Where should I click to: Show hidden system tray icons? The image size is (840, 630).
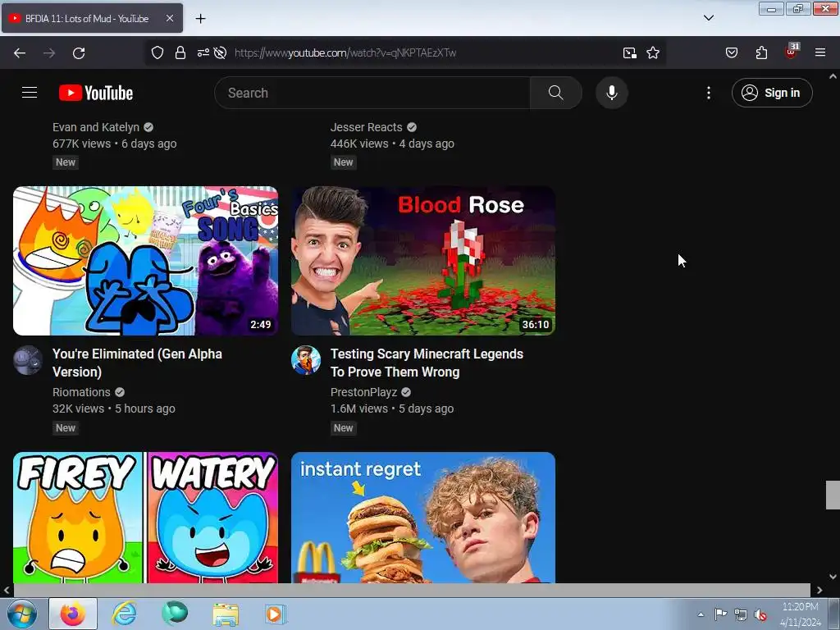tap(701, 614)
